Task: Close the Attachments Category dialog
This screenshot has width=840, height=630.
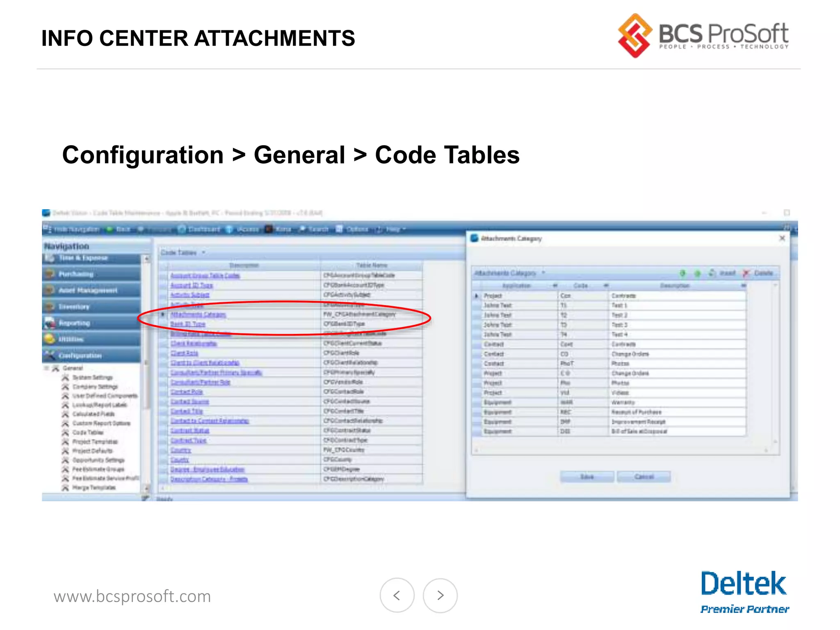Action: [x=782, y=238]
